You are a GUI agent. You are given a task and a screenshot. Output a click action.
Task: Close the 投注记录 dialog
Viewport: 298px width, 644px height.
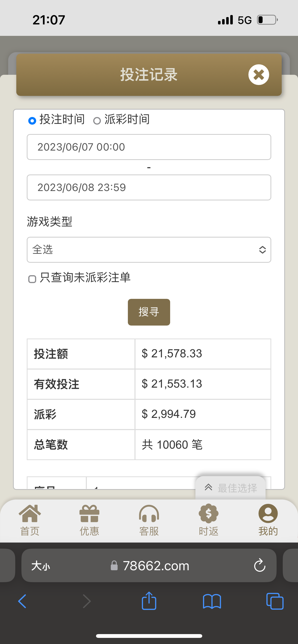pyautogui.click(x=259, y=75)
